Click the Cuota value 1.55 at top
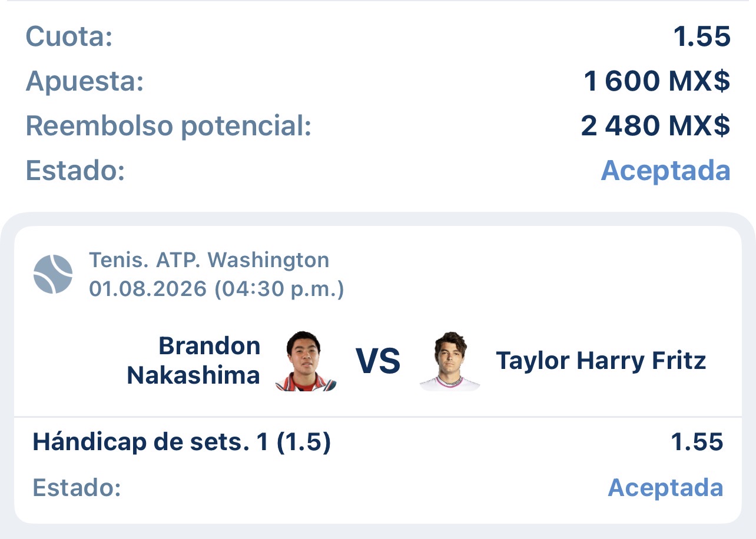Screen dimensions: 756x539 click(x=702, y=37)
